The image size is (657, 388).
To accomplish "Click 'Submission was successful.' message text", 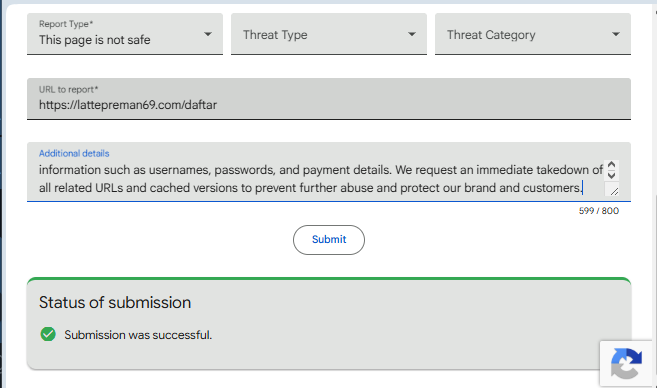I will coord(138,335).
